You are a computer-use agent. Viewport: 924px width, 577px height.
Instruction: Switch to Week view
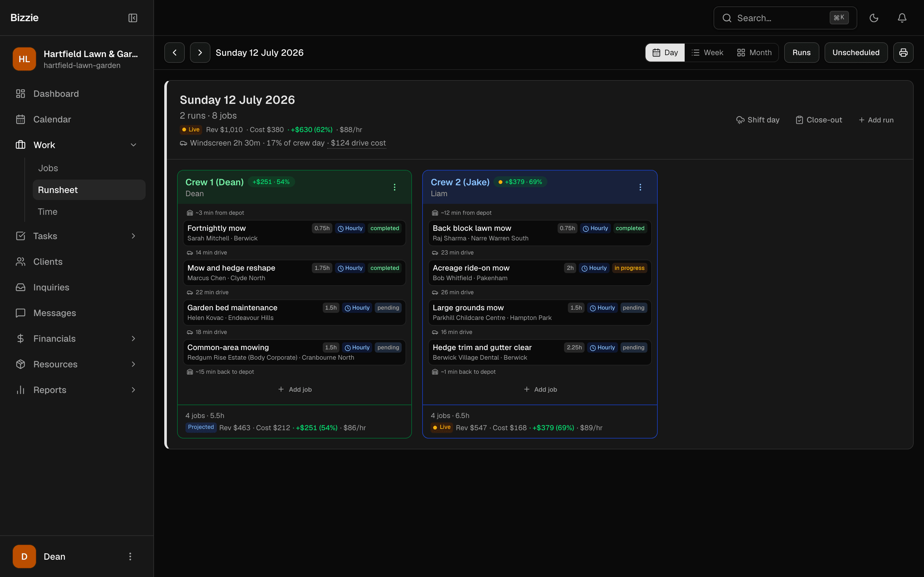[707, 53]
